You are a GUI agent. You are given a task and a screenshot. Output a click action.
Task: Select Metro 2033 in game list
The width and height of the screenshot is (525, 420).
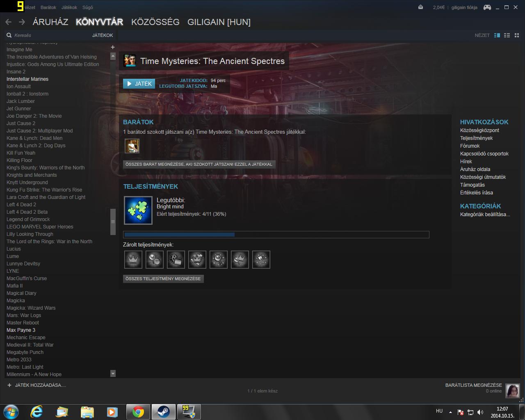[19, 360]
